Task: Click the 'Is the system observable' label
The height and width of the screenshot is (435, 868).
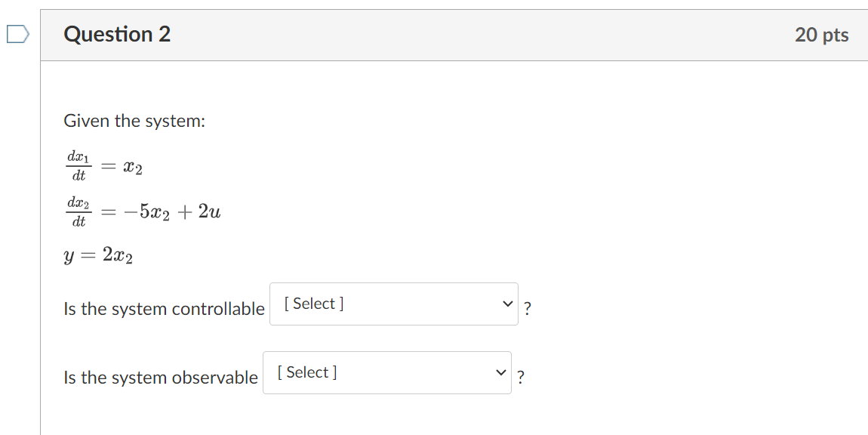Action: [x=161, y=378]
